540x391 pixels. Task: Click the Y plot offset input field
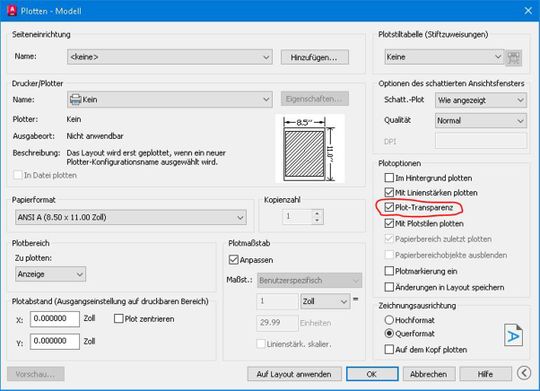[55, 341]
